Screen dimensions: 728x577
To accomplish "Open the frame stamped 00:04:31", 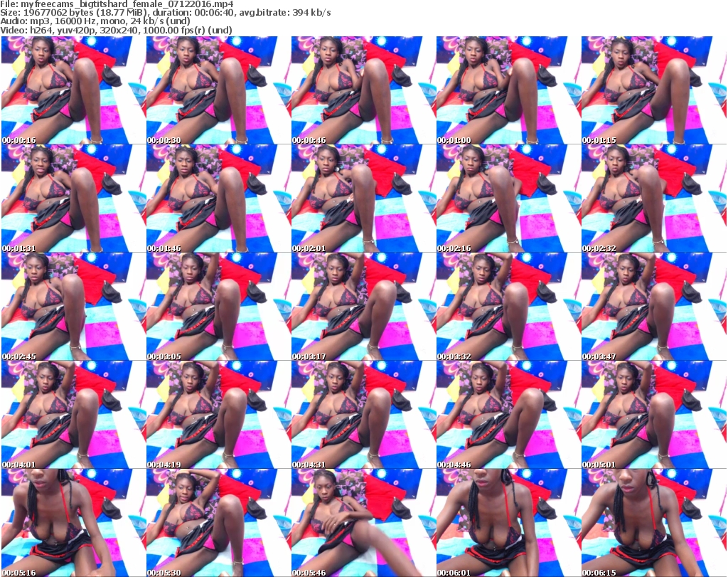I will click(363, 415).
